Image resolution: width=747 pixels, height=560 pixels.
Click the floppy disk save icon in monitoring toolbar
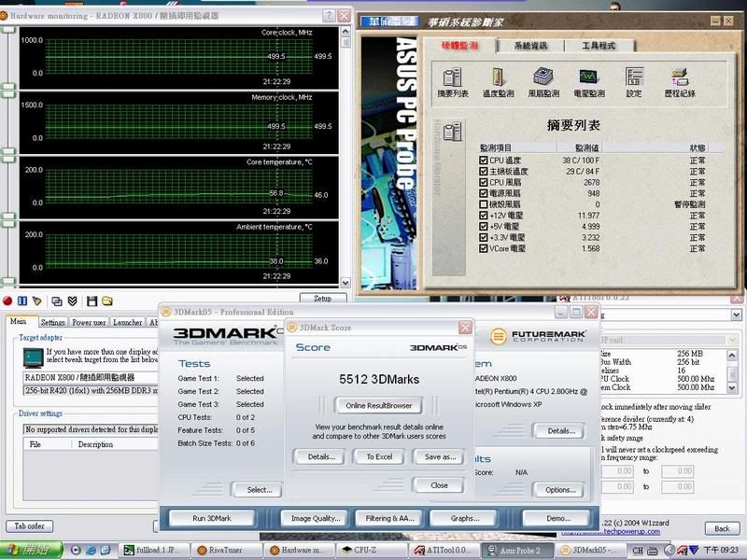click(x=92, y=301)
